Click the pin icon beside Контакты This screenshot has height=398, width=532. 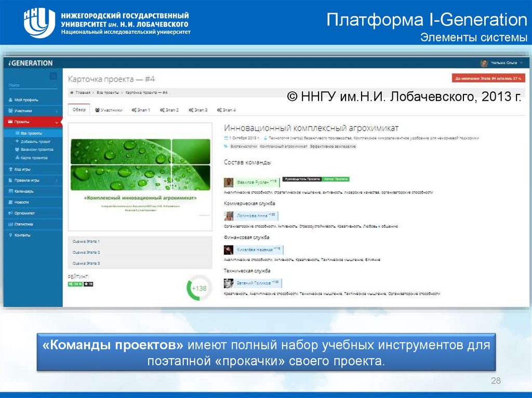tap(11, 235)
